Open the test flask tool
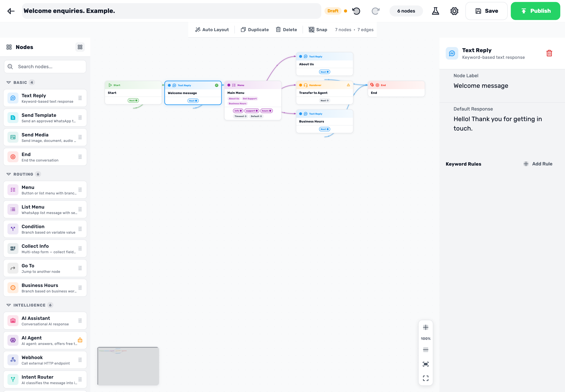Viewport: 565px width, 392px height. 436,11
